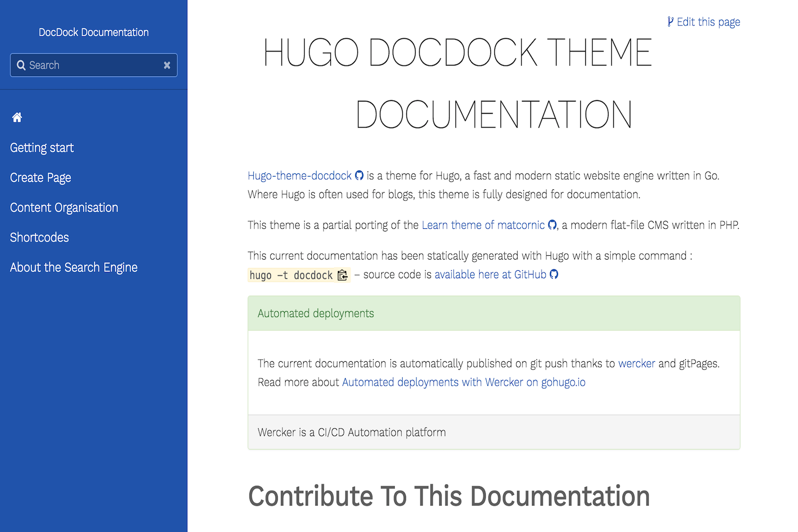Click Edit this page link

click(x=704, y=22)
